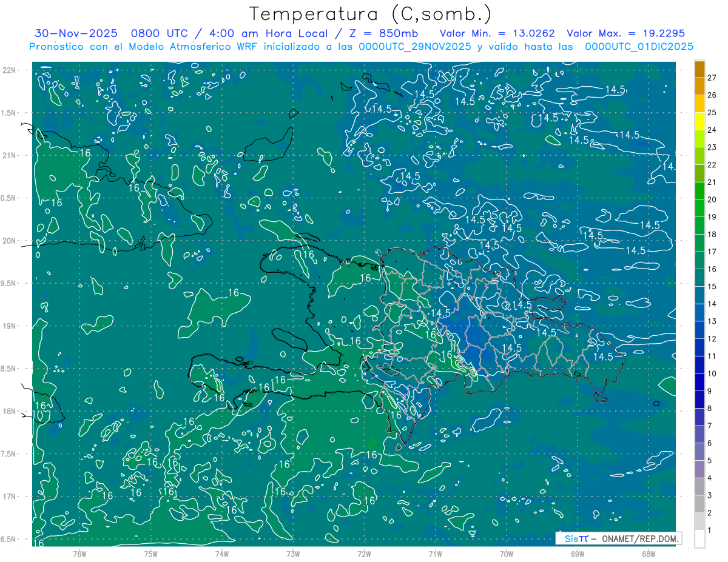Image resolution: width=728 pixels, height=562 pixels.
Task: Click the number 5 on the color legend
Action: click(710, 461)
